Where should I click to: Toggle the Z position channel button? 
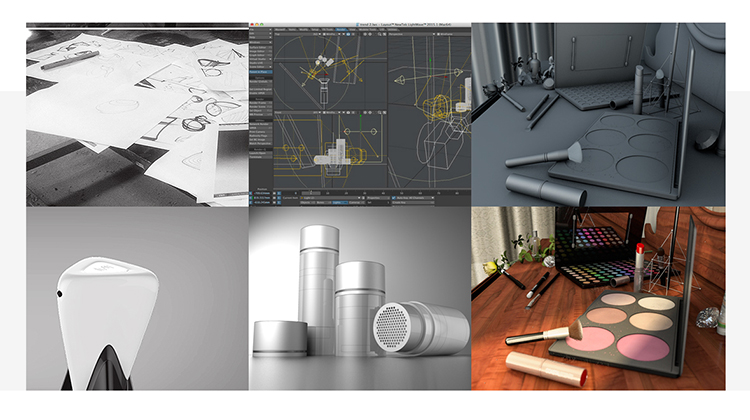251,202
